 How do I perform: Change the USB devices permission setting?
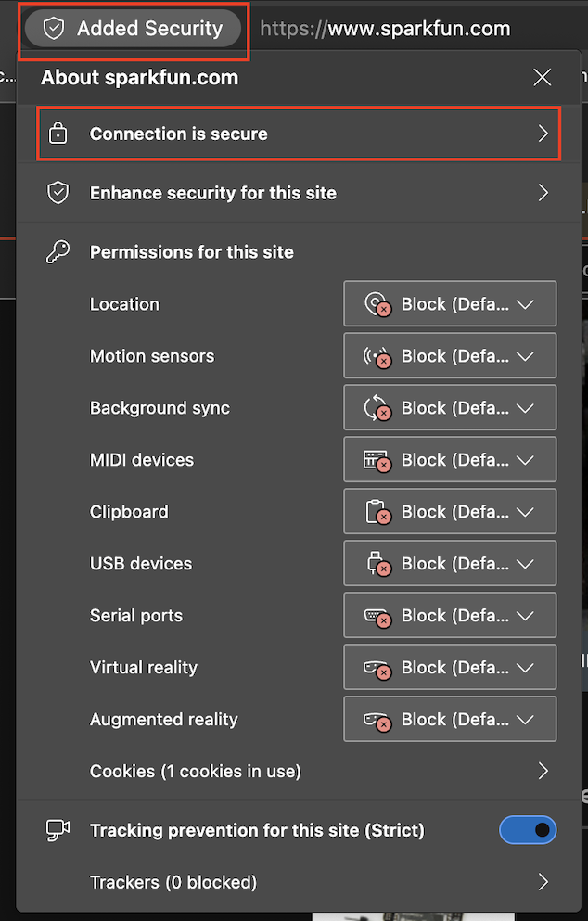coord(450,564)
